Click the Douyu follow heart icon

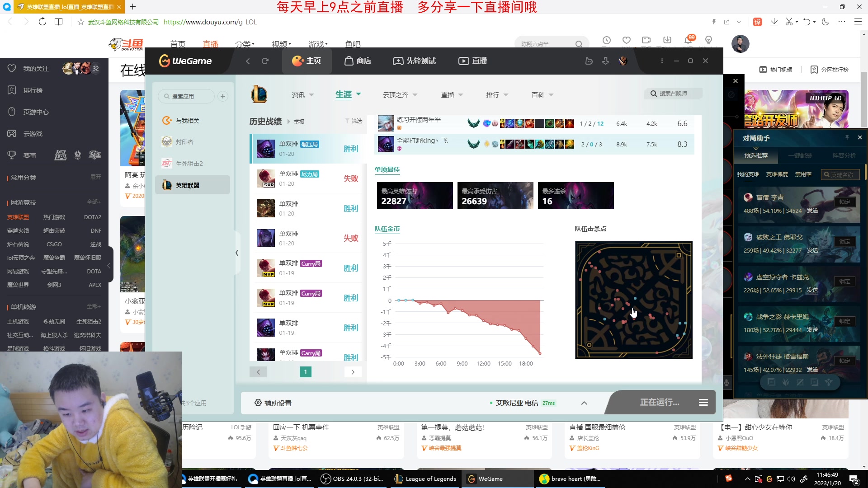627,40
